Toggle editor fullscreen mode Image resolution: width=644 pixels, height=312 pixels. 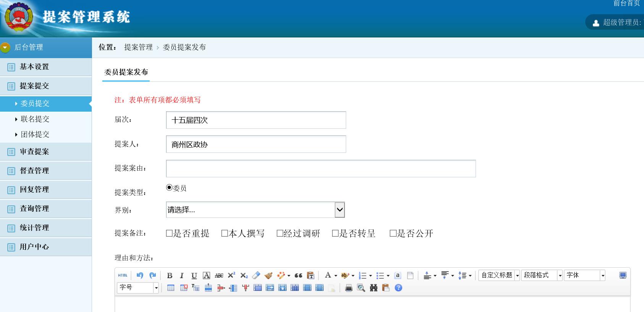(x=623, y=275)
